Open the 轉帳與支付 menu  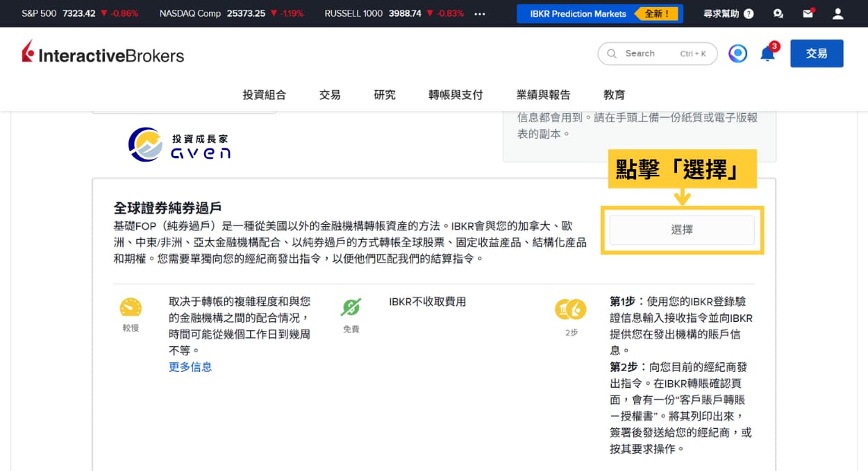click(x=456, y=94)
